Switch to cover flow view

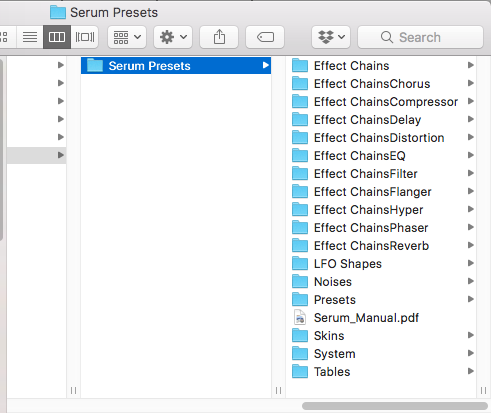tap(85, 37)
